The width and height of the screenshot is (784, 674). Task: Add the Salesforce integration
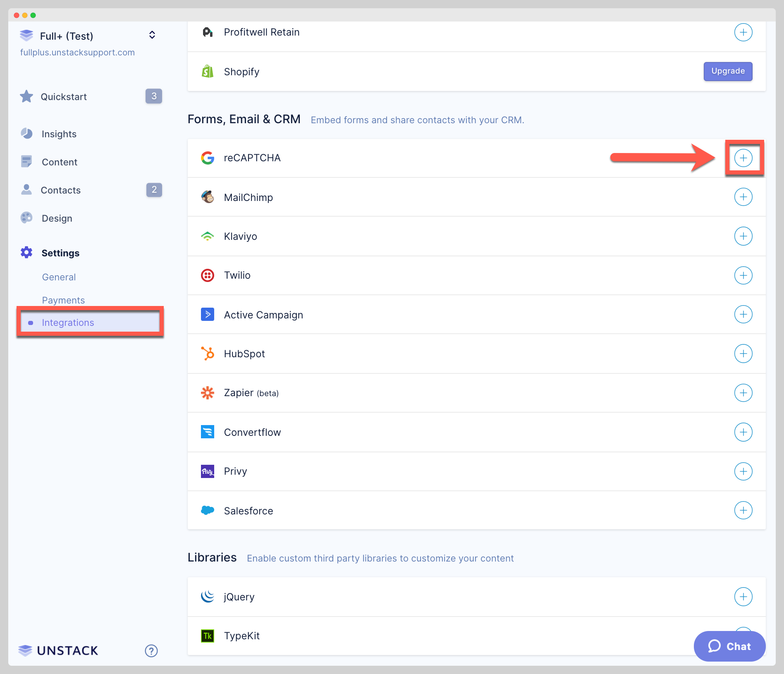click(x=743, y=510)
